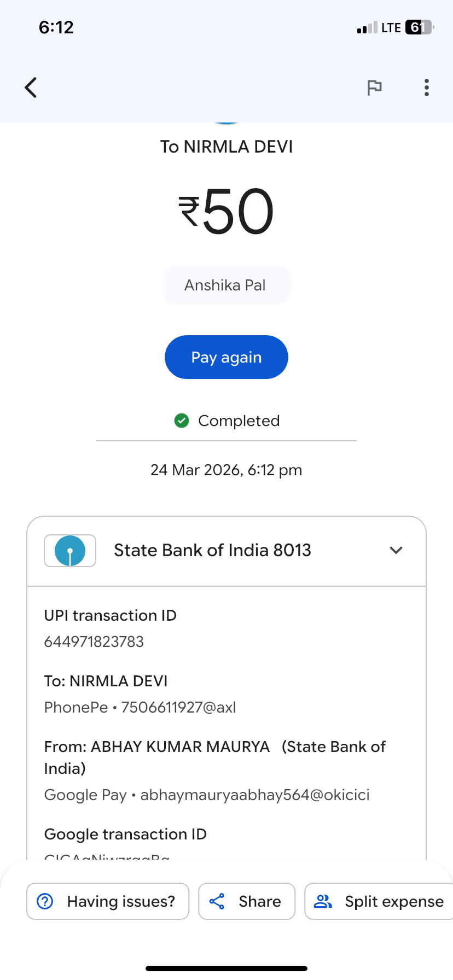Tap the Share icon

[217, 901]
